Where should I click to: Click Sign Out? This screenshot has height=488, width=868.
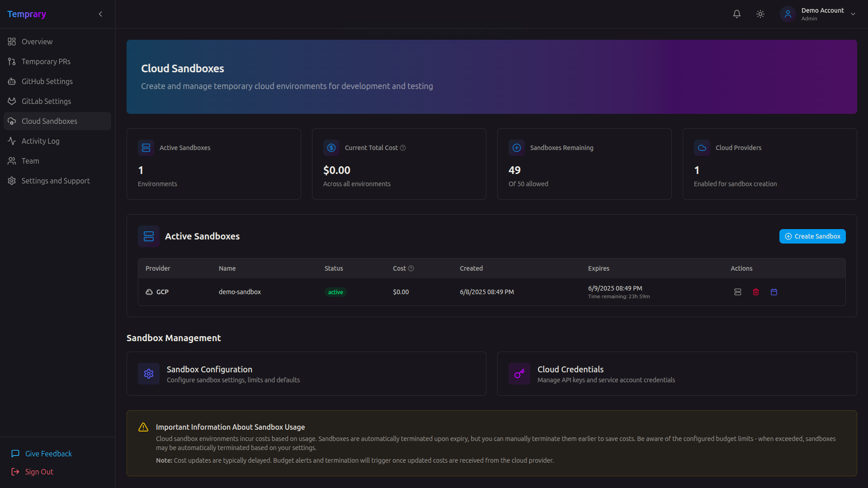click(x=39, y=472)
